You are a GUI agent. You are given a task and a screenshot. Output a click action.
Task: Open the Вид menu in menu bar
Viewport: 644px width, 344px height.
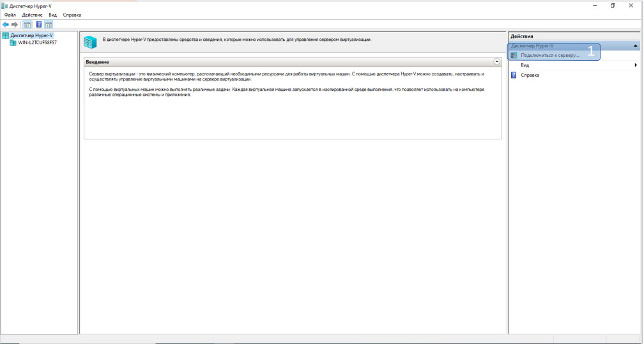pyautogui.click(x=52, y=15)
